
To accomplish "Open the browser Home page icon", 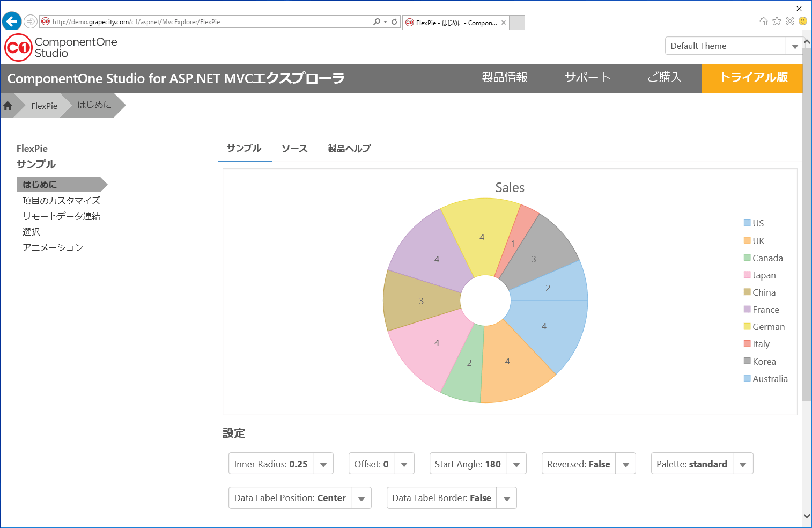I will tap(763, 21).
